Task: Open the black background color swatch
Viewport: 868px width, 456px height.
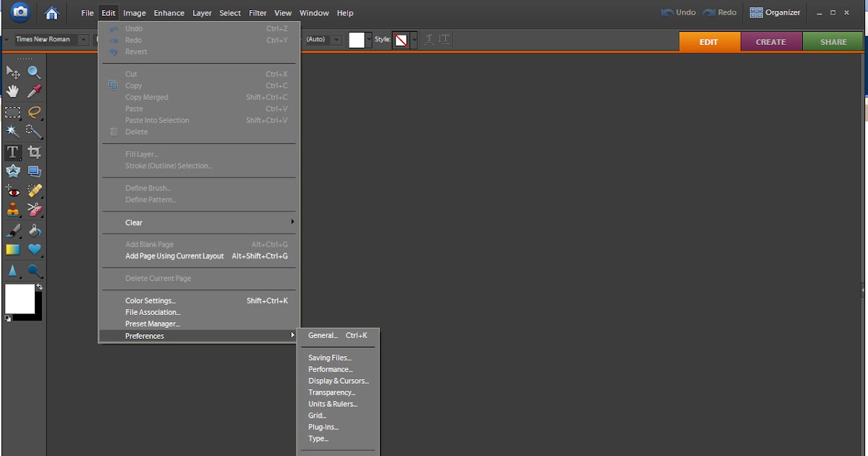Action: click(38, 316)
